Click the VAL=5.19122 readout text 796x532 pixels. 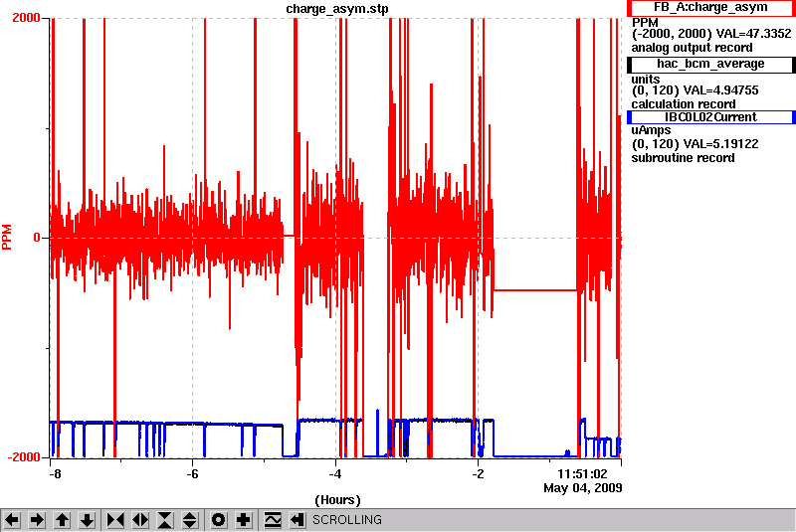[x=720, y=144]
